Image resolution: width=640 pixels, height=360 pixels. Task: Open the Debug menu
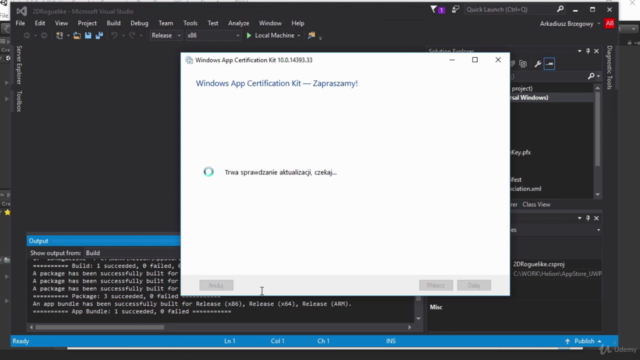[x=139, y=23]
